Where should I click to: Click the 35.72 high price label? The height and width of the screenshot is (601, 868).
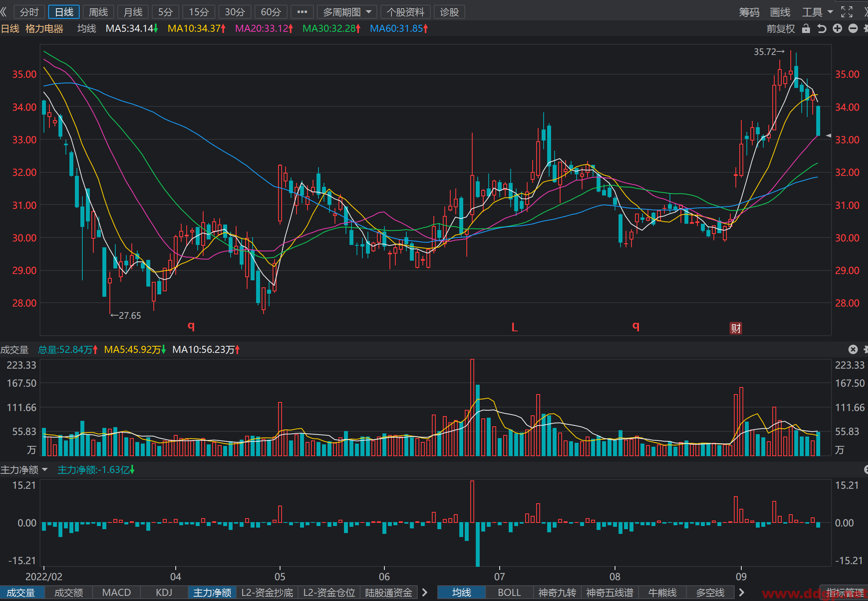coord(770,52)
